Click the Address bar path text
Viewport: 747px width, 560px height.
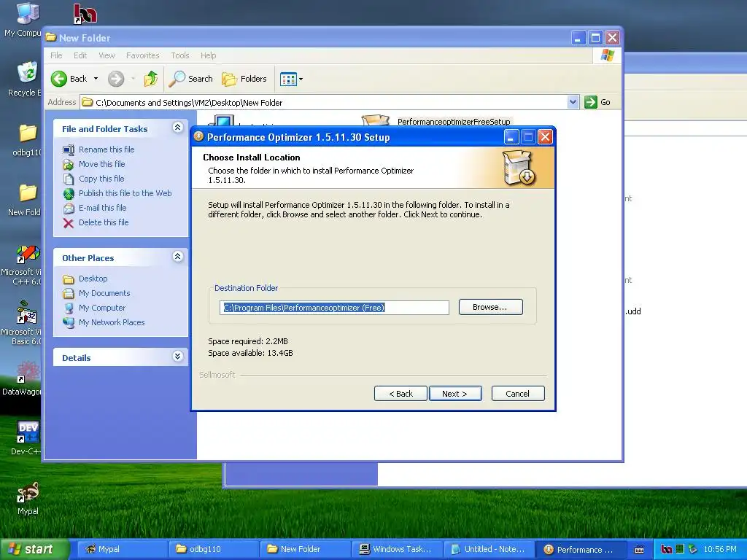[x=189, y=102]
